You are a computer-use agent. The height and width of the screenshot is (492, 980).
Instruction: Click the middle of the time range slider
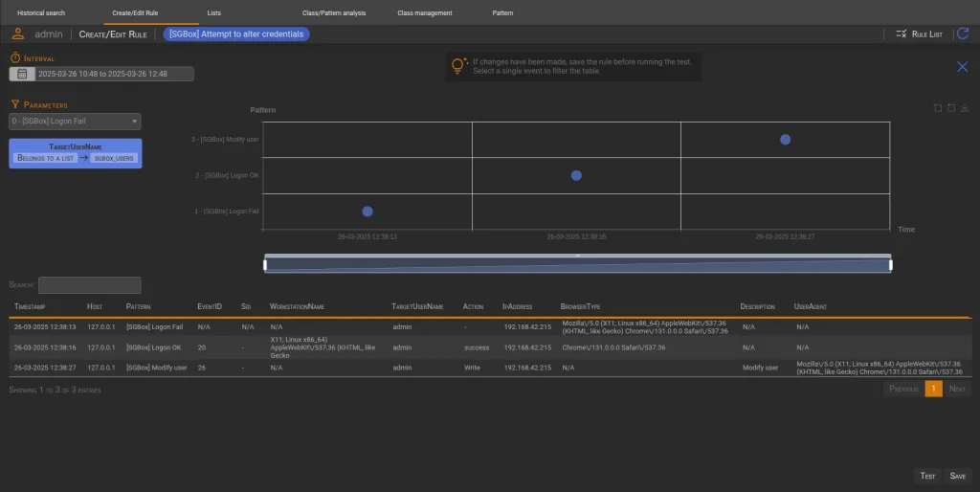pos(577,265)
